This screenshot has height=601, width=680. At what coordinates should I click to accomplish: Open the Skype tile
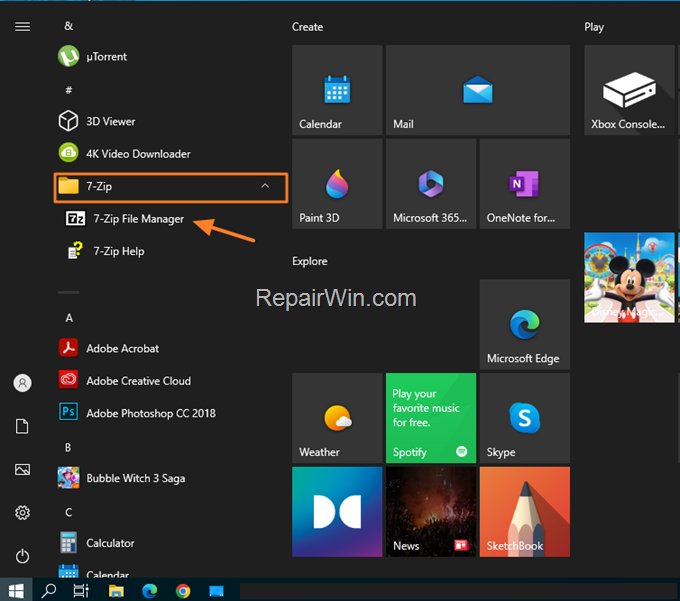[x=524, y=418]
